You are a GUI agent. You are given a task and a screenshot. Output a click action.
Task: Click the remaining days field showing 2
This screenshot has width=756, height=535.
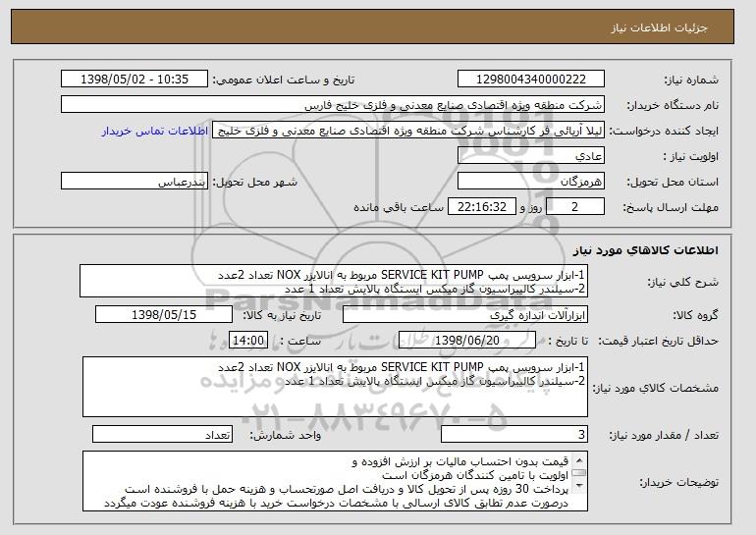[574, 207]
